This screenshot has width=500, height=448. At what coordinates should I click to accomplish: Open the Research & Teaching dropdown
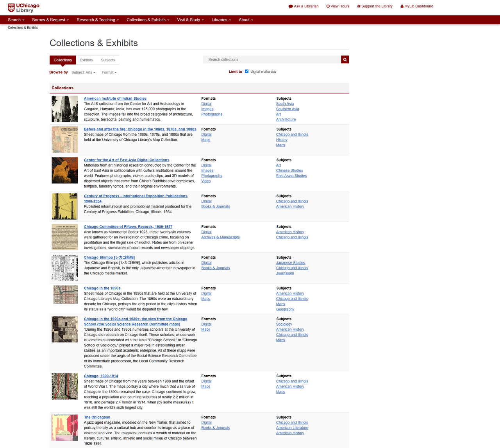pos(98,20)
